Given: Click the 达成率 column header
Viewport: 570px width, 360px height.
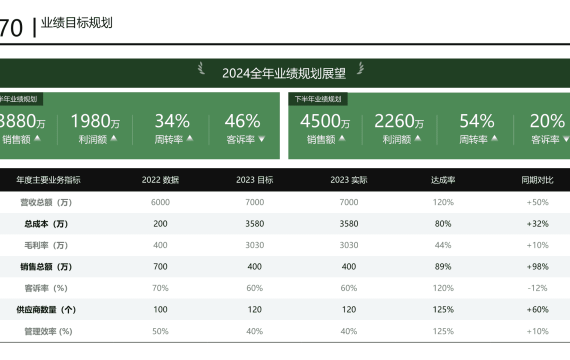Looking at the screenshot, I should (443, 180).
